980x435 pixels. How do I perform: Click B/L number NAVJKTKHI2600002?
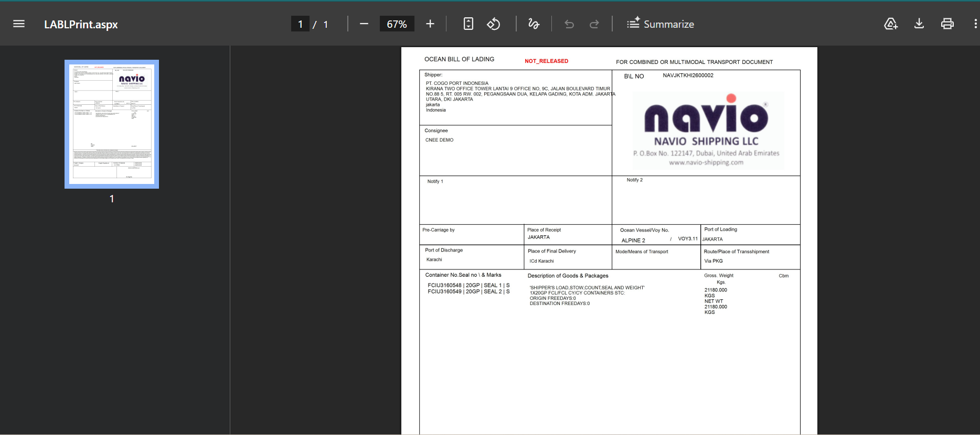(x=688, y=75)
